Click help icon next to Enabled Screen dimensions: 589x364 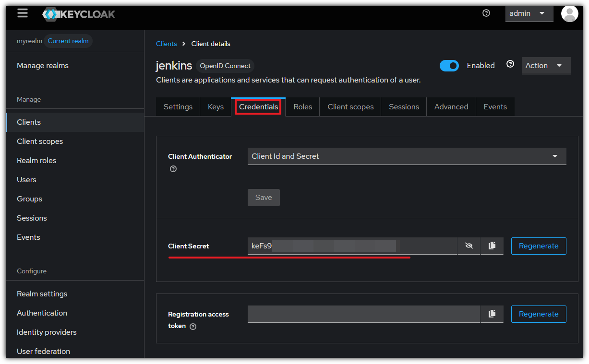click(510, 64)
